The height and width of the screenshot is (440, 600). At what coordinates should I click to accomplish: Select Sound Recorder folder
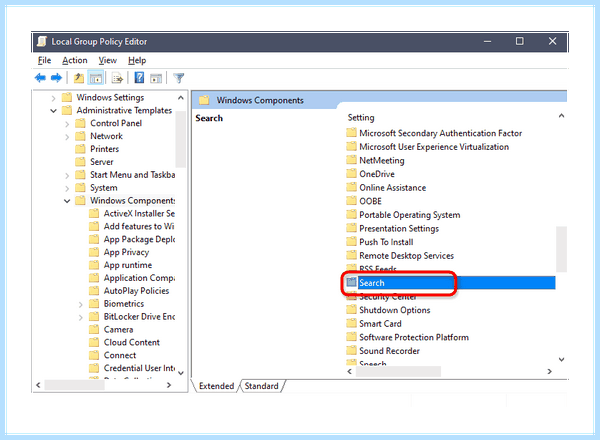pos(389,351)
